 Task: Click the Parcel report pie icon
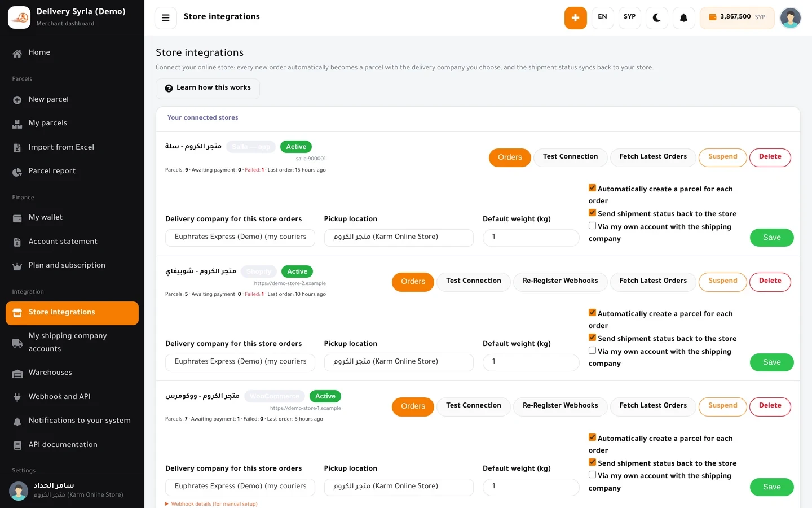17,172
